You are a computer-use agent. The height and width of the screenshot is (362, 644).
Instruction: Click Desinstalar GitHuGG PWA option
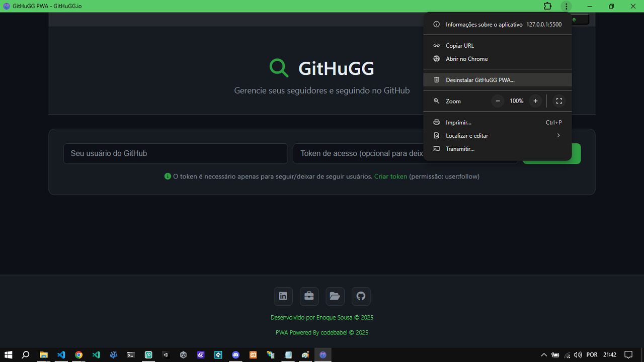pos(497,80)
